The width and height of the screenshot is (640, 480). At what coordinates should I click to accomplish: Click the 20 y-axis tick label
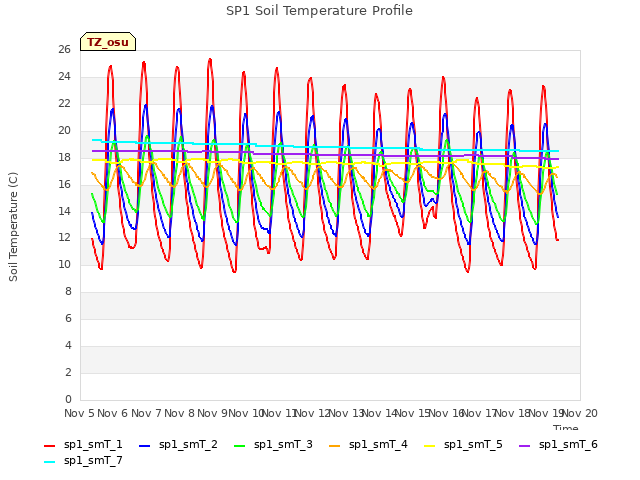point(64,131)
